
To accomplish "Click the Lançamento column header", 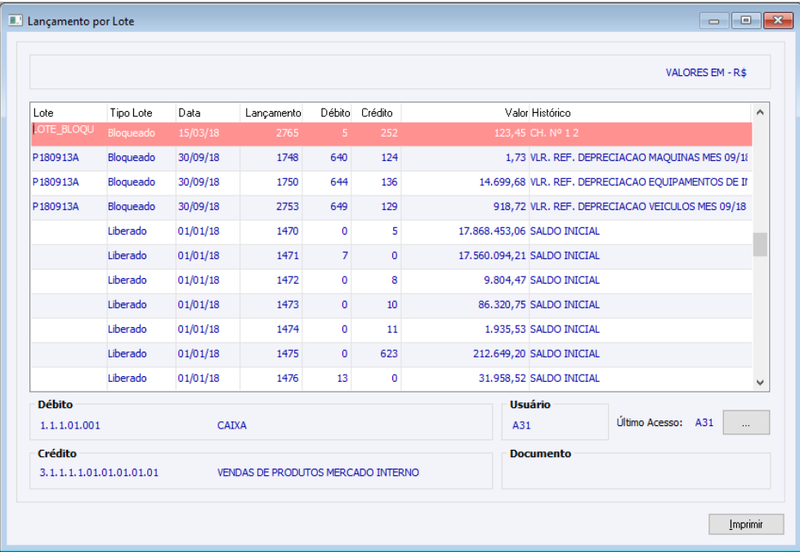I will click(271, 113).
